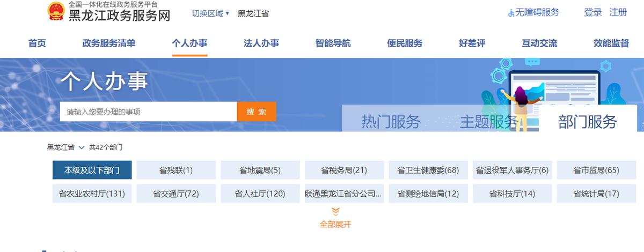Open 便民服务 navigation item

405,43
